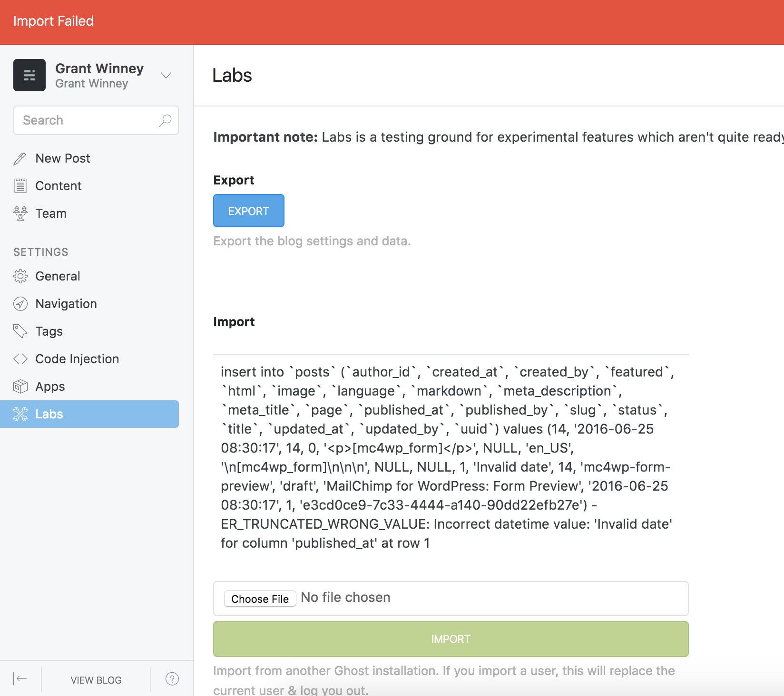Open the Content menu item
This screenshot has height=696, width=784.
[58, 186]
